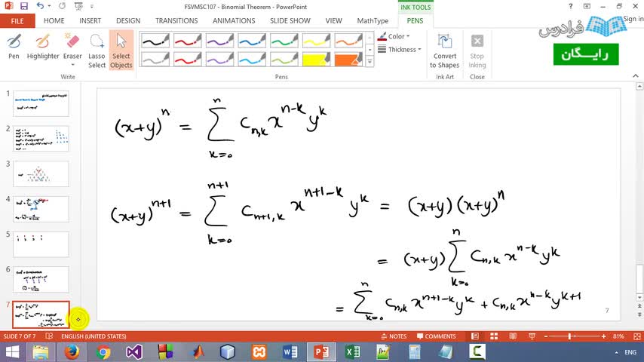
Task: Toggle the NOTES pane
Action: click(x=394, y=336)
